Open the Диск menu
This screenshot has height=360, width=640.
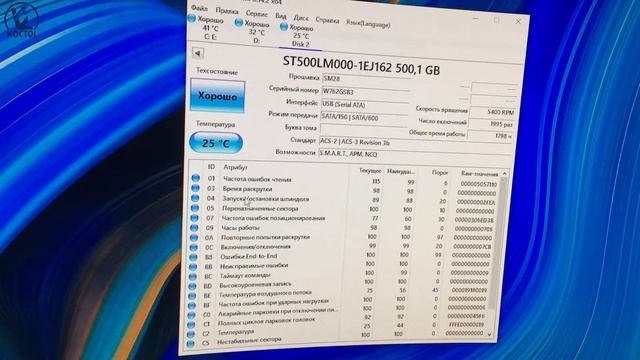click(301, 18)
